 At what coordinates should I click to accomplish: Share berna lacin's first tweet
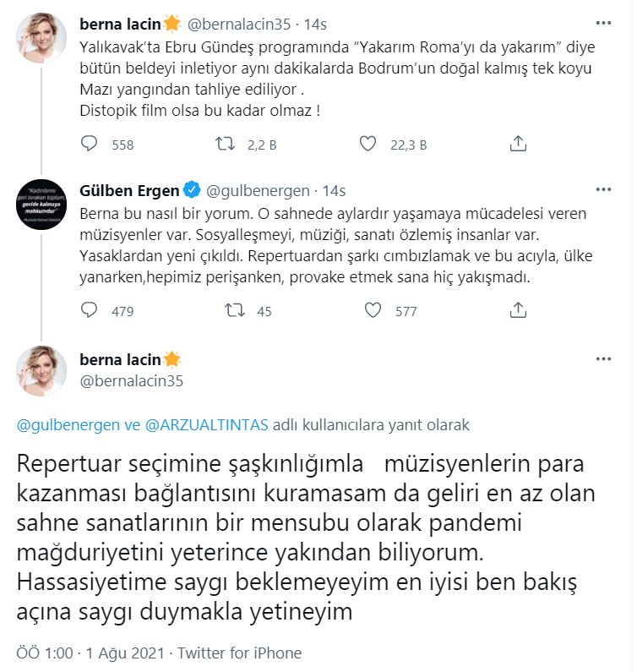(520, 145)
